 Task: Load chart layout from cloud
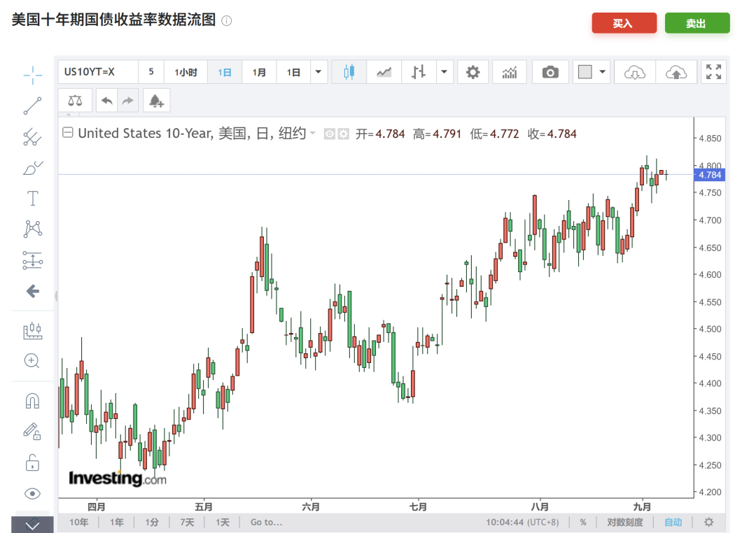click(x=634, y=72)
